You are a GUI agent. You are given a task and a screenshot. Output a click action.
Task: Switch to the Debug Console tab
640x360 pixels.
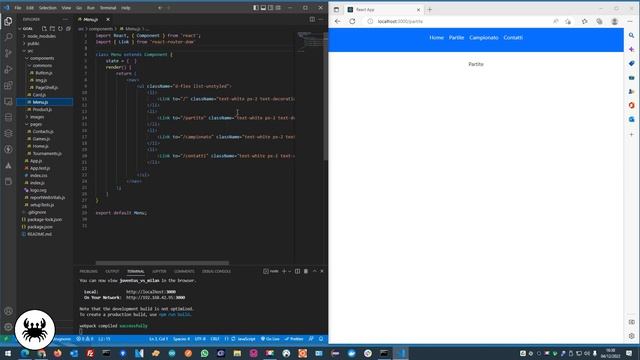point(216,271)
